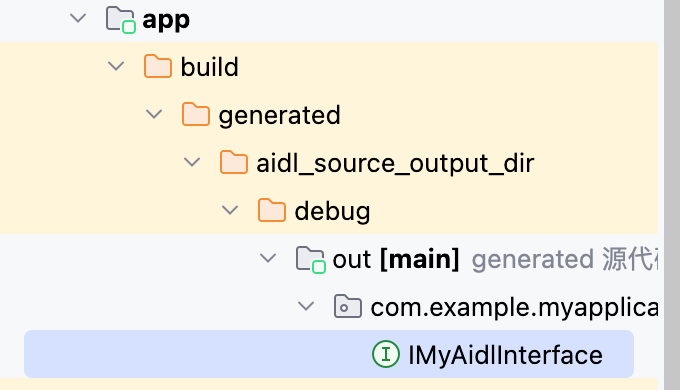
Task: Select the aidl_source_output_dir label
Action: coord(395,164)
